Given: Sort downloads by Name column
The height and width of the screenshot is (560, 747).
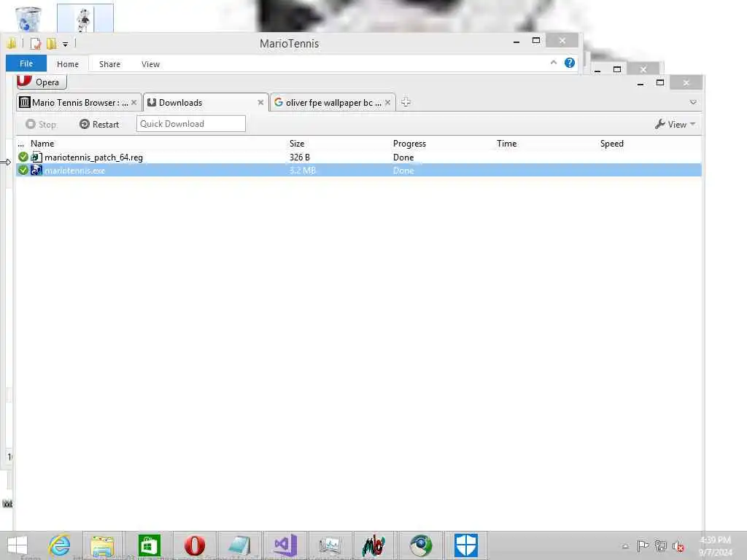Looking at the screenshot, I should 42,144.
